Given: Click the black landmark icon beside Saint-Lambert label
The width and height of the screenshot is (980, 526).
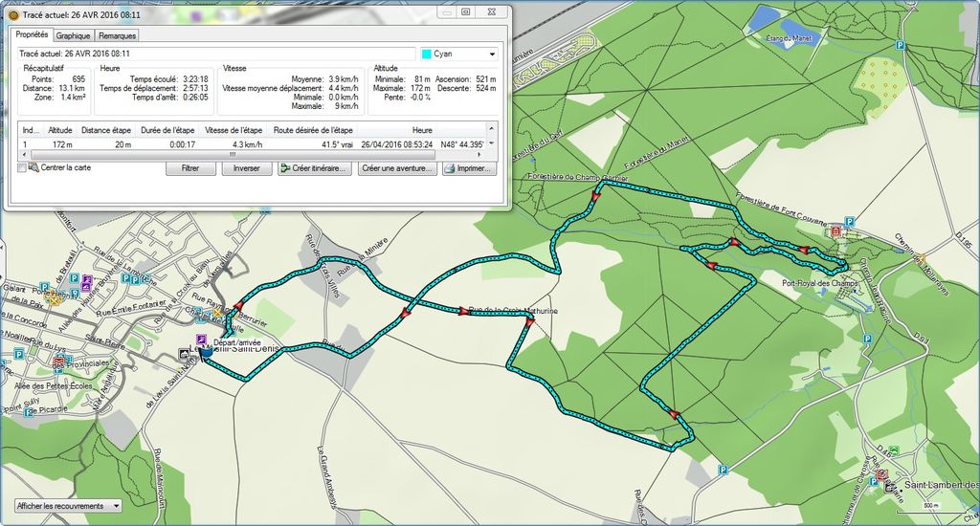Looking at the screenshot, I should tap(890, 486).
